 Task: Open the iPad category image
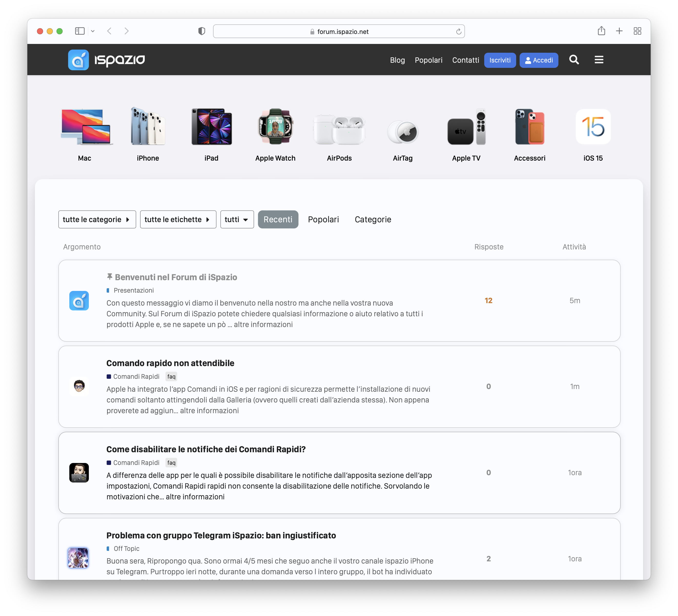point(212,126)
